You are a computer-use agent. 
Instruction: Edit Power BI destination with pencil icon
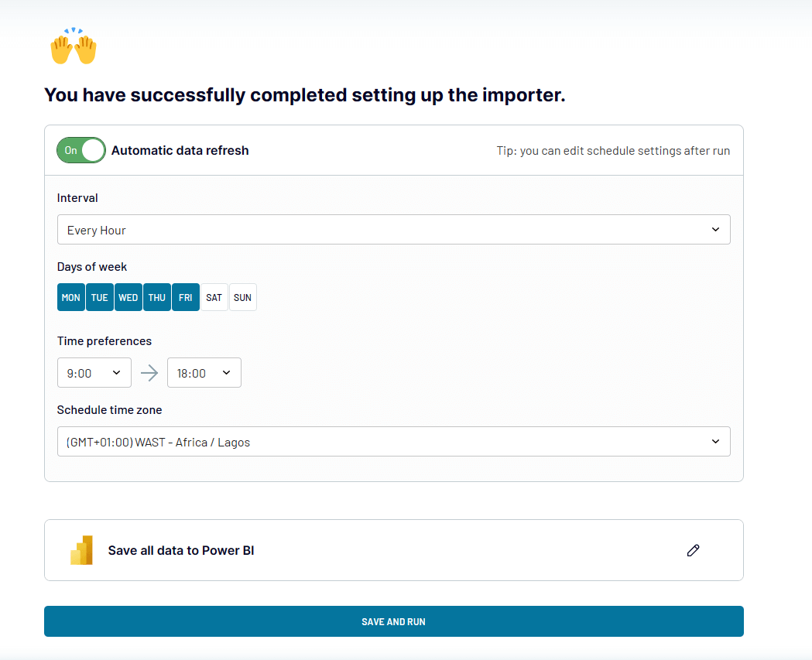tap(693, 550)
